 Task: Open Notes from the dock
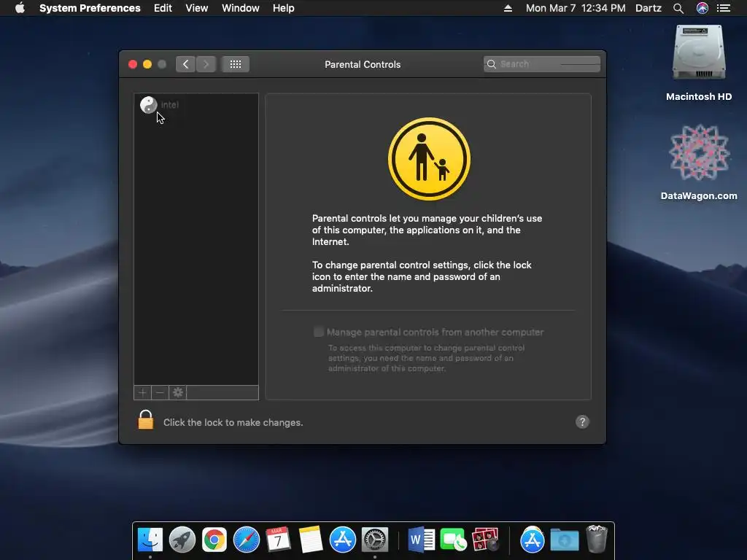(x=311, y=540)
